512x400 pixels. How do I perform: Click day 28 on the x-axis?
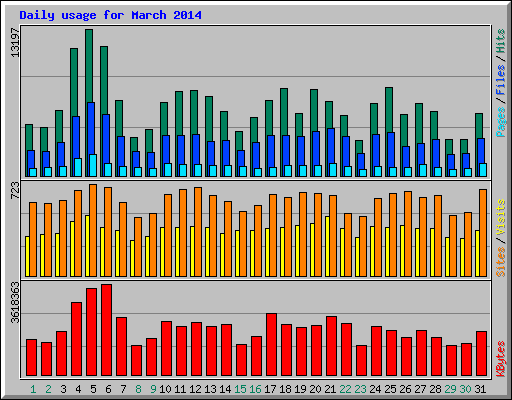click(435, 389)
